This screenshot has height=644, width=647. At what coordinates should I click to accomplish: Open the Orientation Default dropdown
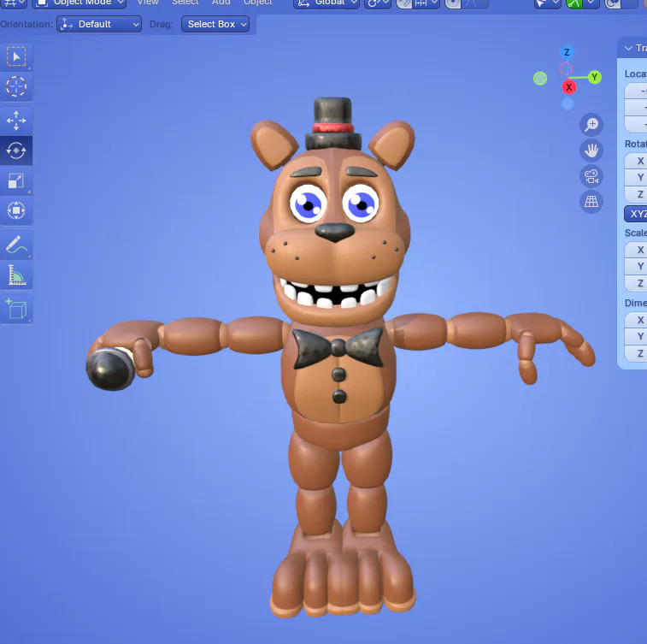99,24
